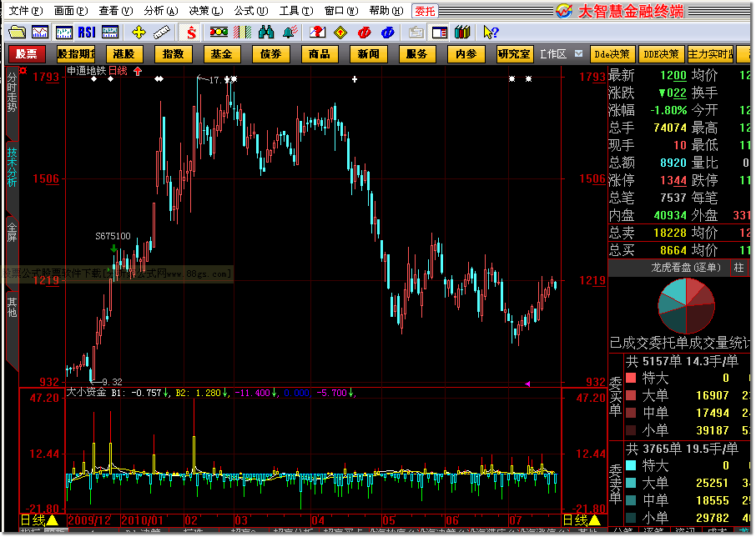Image resolution: width=756 pixels, height=537 pixels.
Task: Click the chart with question mark icon
Action: (x=318, y=33)
